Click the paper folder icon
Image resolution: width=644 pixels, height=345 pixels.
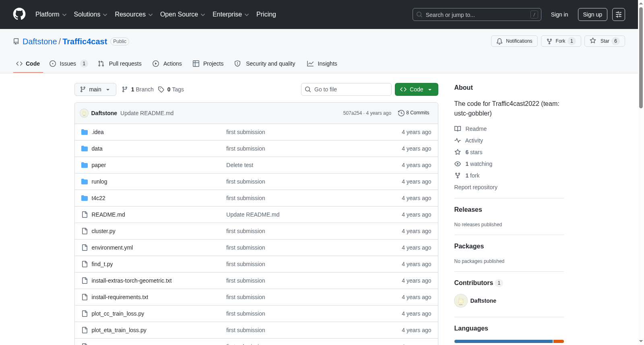[x=85, y=165]
